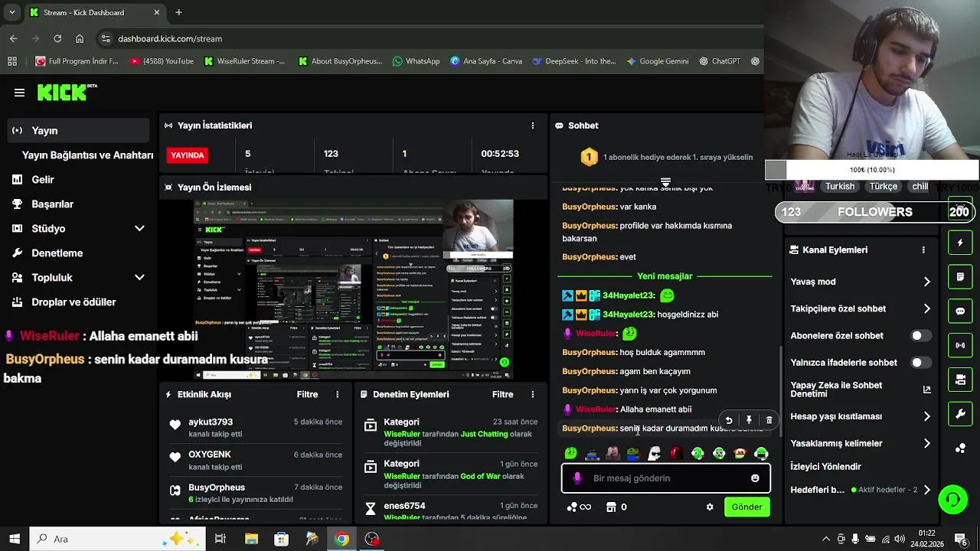Viewport: 980px width, 551px height.
Task: Open the chat shop icon
Action: tap(611, 507)
